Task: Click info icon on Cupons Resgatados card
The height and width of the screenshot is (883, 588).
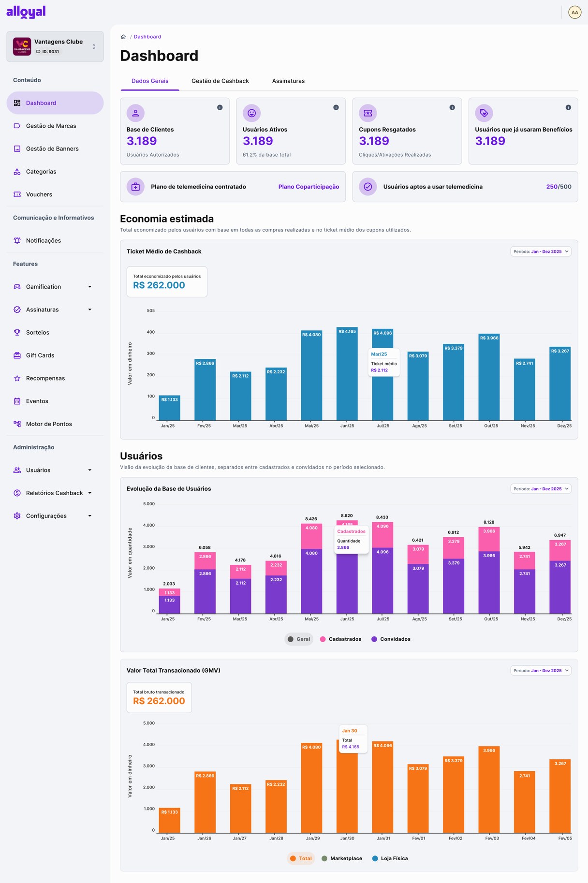Action: [x=452, y=107]
